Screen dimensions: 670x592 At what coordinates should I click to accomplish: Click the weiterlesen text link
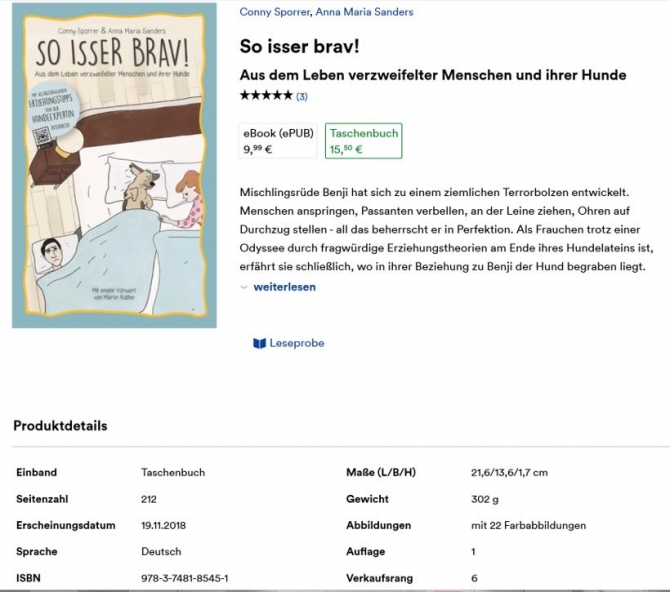click(x=285, y=287)
